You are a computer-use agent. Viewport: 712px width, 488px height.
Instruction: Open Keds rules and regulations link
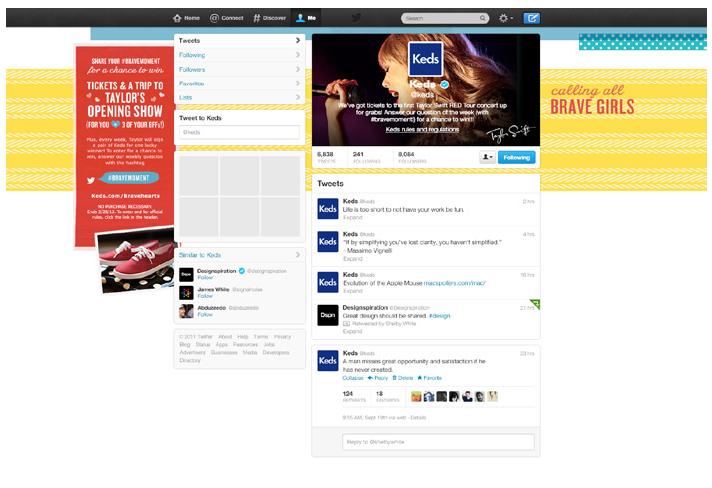coord(422,129)
